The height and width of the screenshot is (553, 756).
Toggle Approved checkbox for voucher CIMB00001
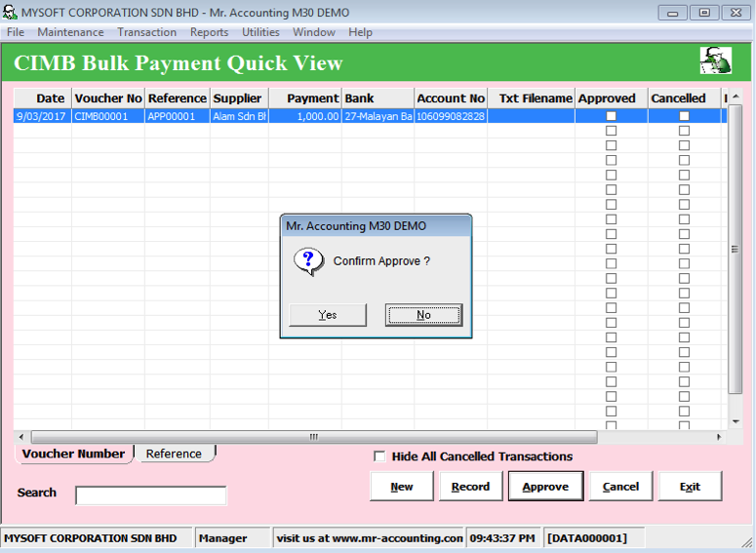[x=611, y=116]
